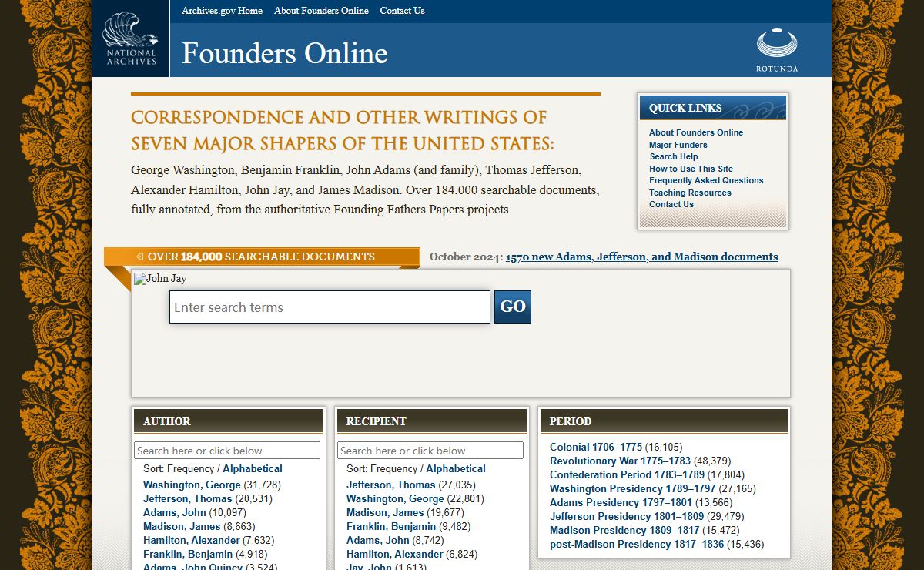
Task: Open Revolutionary War 1775–1783 period
Action: pyautogui.click(x=621, y=461)
